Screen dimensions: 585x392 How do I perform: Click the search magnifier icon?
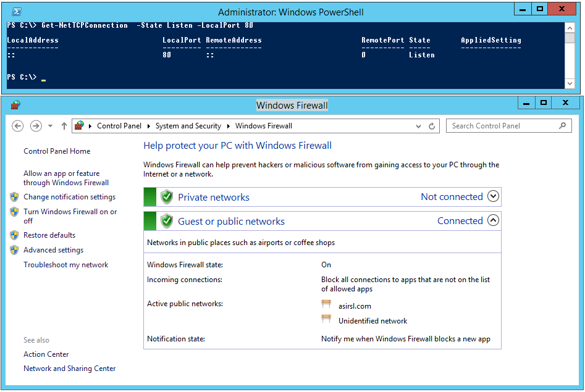pyautogui.click(x=563, y=126)
